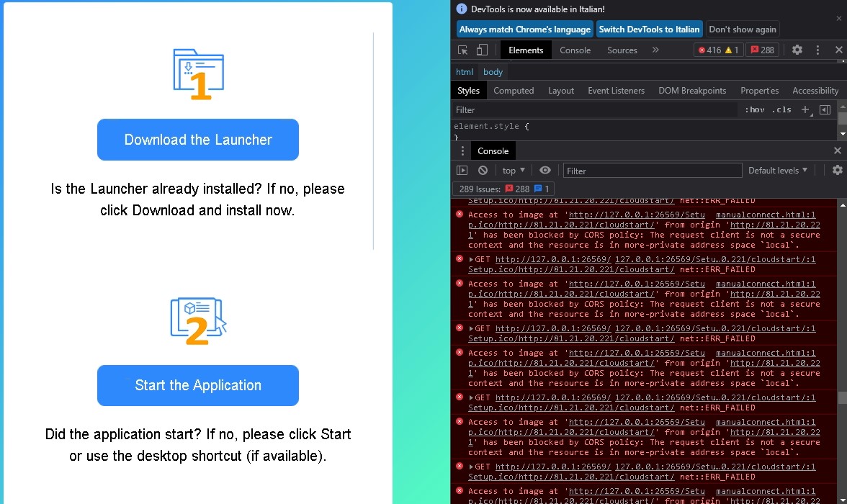Image resolution: width=847 pixels, height=504 pixels.
Task: Toggle the computed styles sidebar icon
Action: click(825, 110)
